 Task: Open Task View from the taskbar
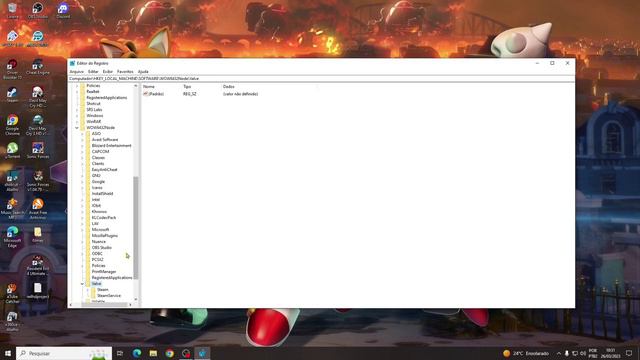120,353
